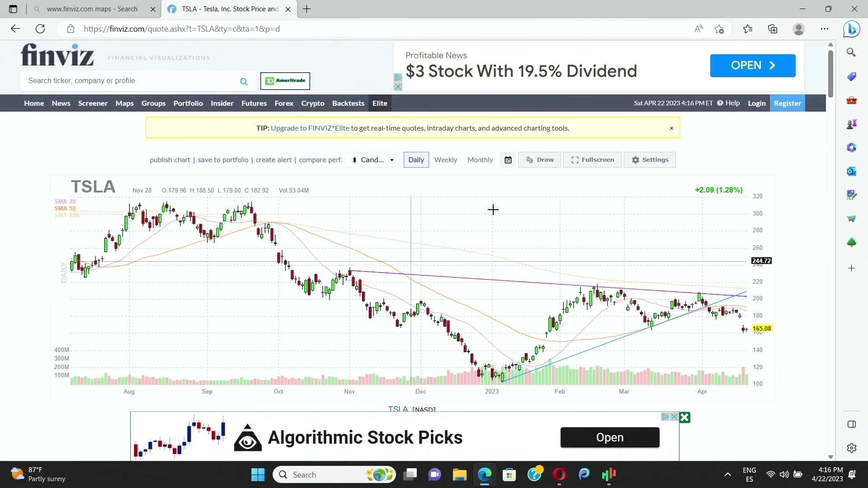This screenshot has height=488, width=868.
Task: Add page to favorites star icon
Action: pos(719,29)
